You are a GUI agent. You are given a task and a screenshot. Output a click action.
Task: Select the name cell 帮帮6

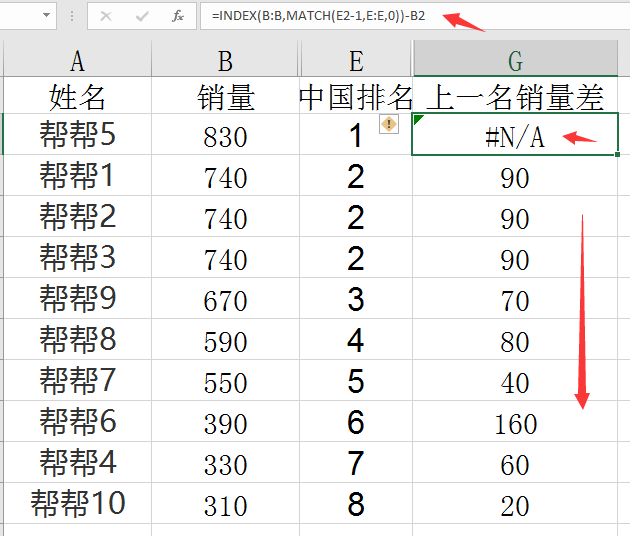click(78, 421)
